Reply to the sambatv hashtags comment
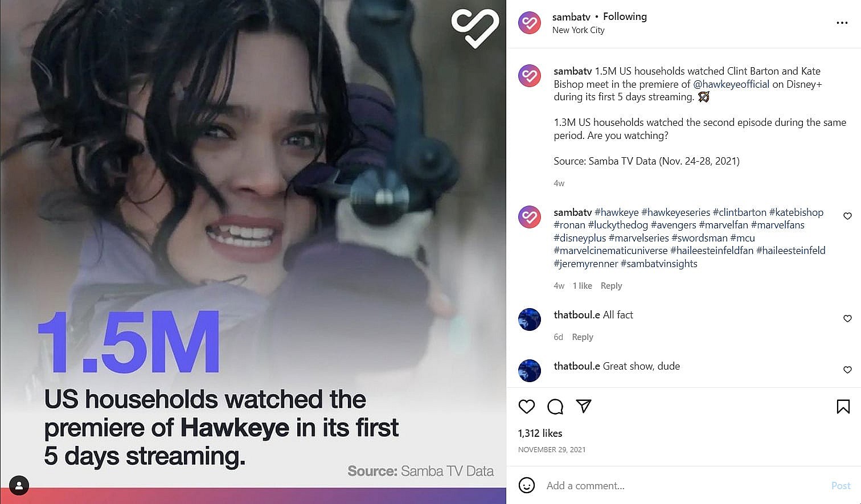861x504 pixels. click(x=611, y=286)
